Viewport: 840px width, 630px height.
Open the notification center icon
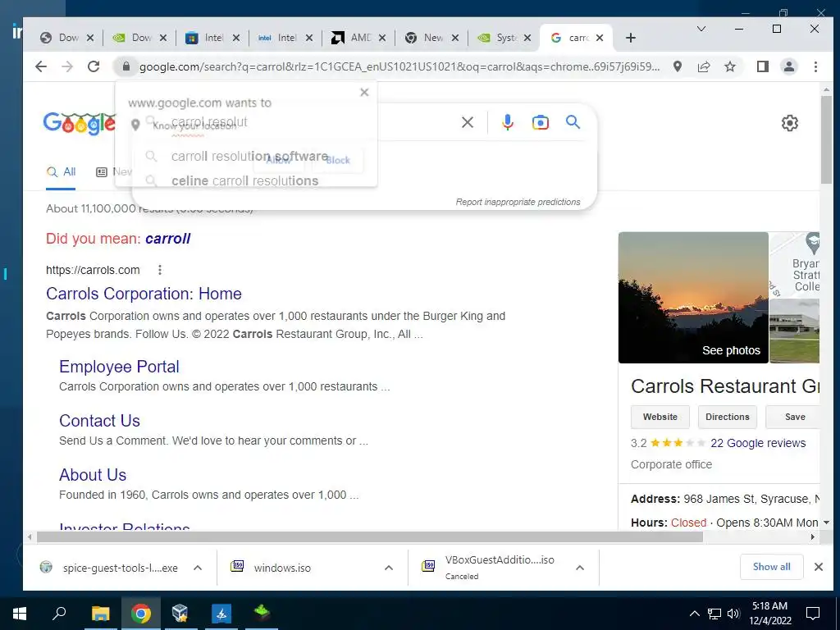[x=813, y=614]
